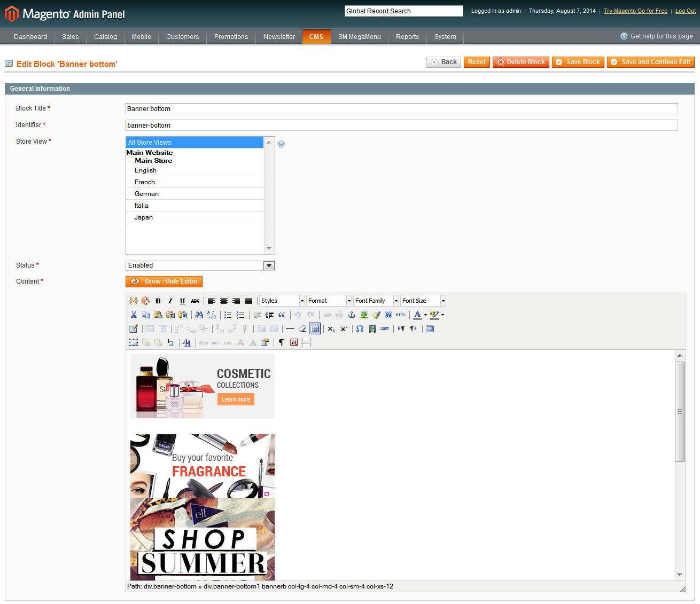
Task: Toggle underline formatting in editor
Action: 183,301
